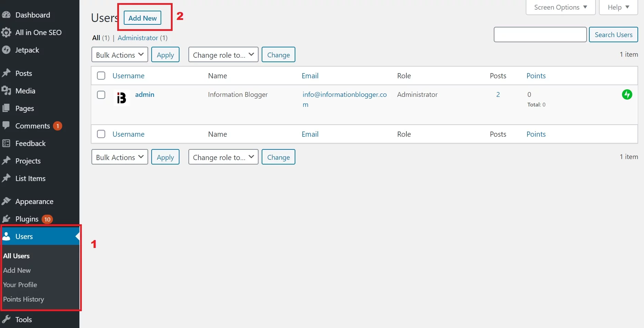Screen dimensions: 644x328
Task: Go to the Posts menu
Action: click(x=24, y=73)
